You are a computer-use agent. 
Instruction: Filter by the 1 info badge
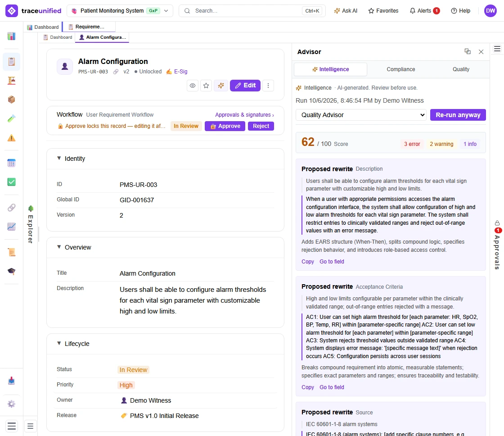[470, 144]
